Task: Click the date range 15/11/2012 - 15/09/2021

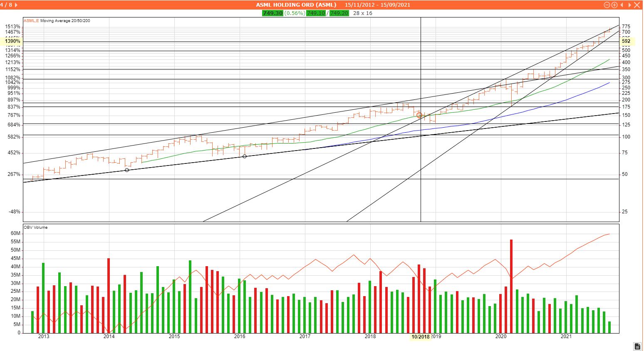Action: pos(377,5)
